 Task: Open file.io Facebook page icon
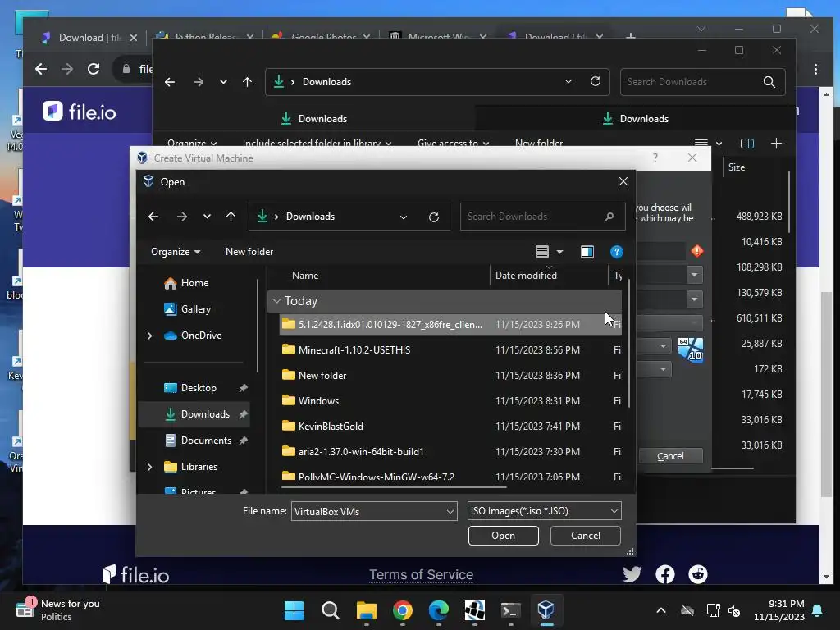pyautogui.click(x=665, y=574)
